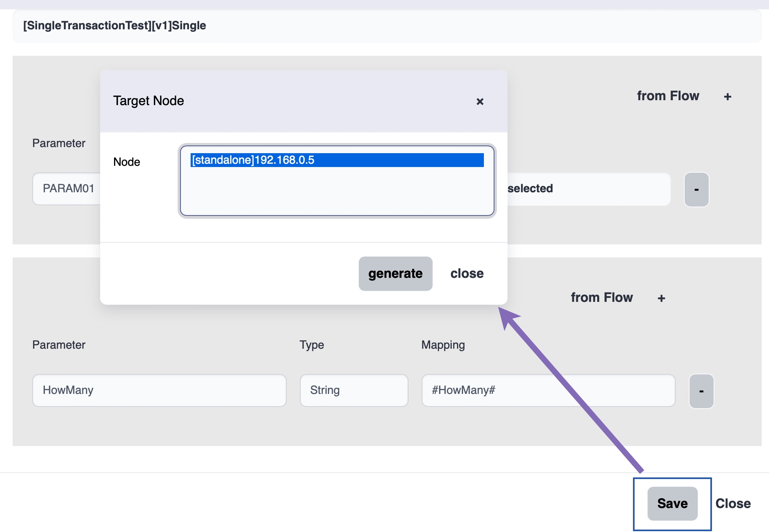Click the plus icon in the PARAM01 section

(x=727, y=97)
